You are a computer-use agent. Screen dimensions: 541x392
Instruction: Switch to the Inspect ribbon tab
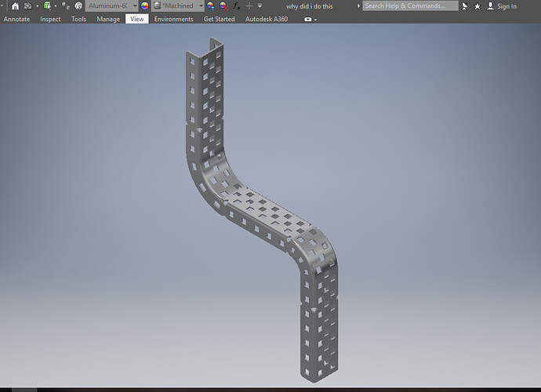tap(50, 20)
